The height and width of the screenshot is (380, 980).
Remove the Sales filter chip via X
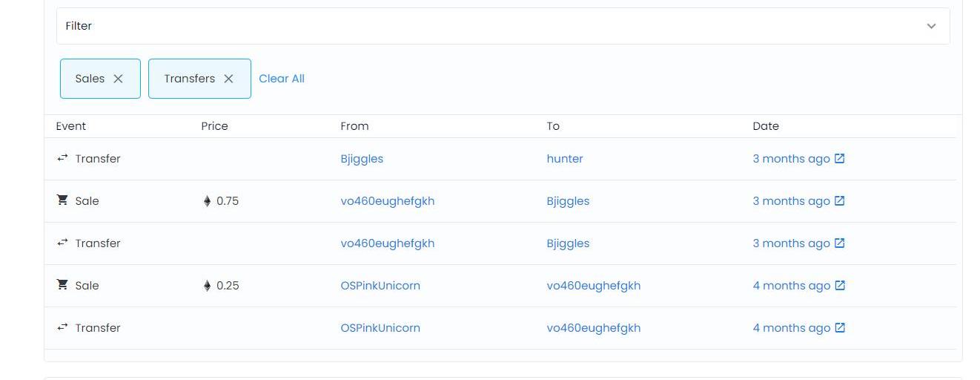(119, 79)
